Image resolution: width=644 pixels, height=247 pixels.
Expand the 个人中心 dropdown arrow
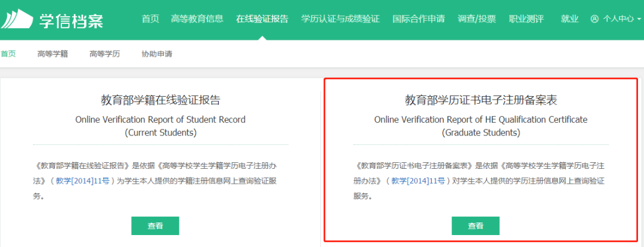[x=639, y=19]
